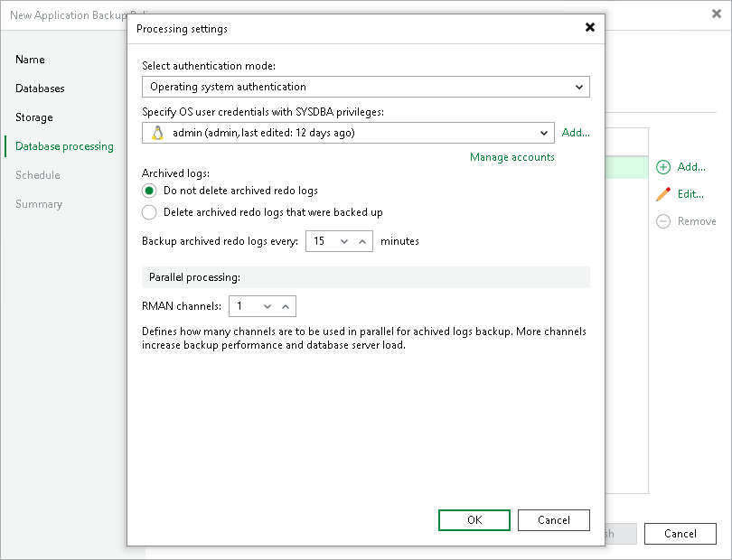Screen dimensions: 732x560
Task: Click the OK button
Action: [x=474, y=519]
